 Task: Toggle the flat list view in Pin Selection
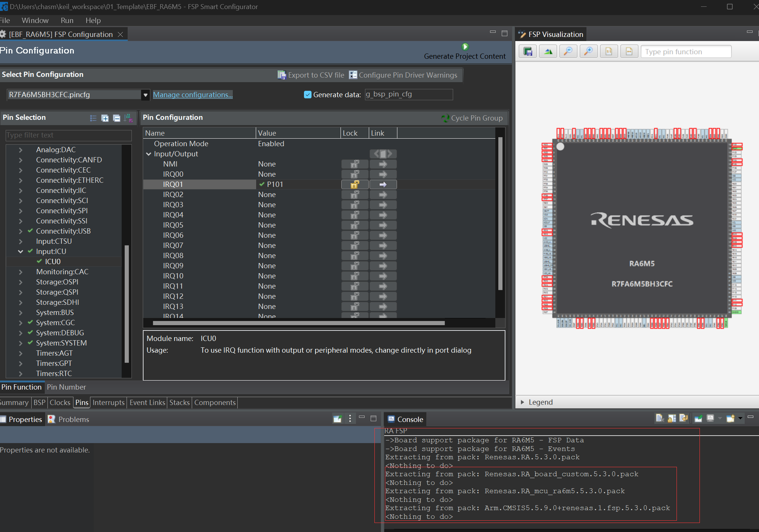pos(93,118)
